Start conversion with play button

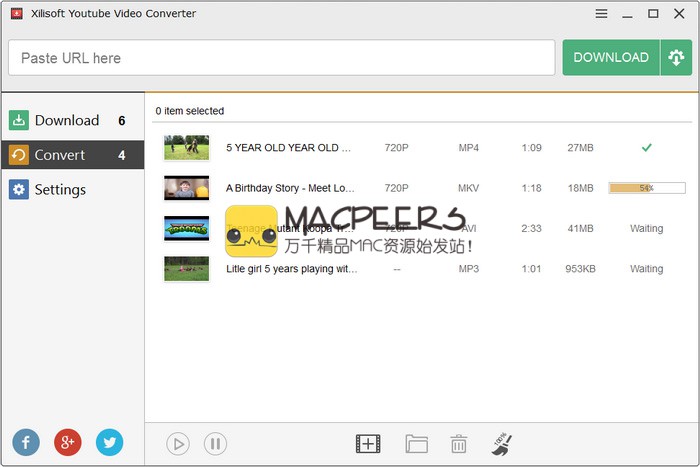coord(178,444)
